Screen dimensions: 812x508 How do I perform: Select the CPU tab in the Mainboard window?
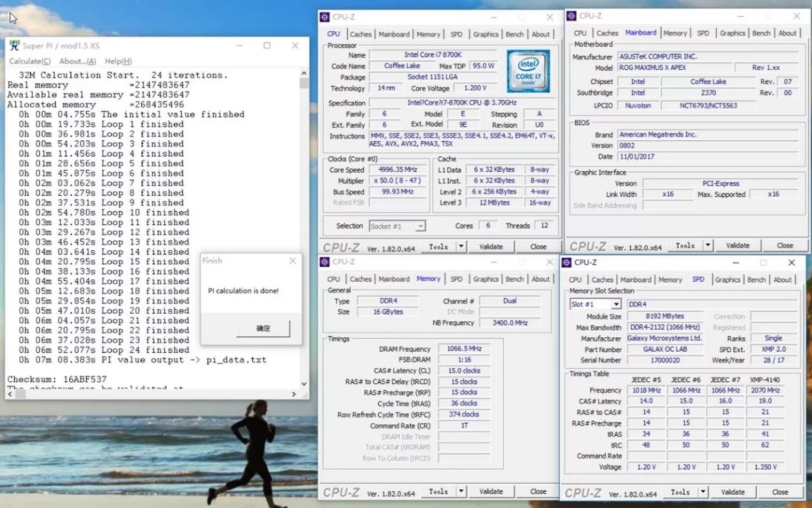coord(580,33)
